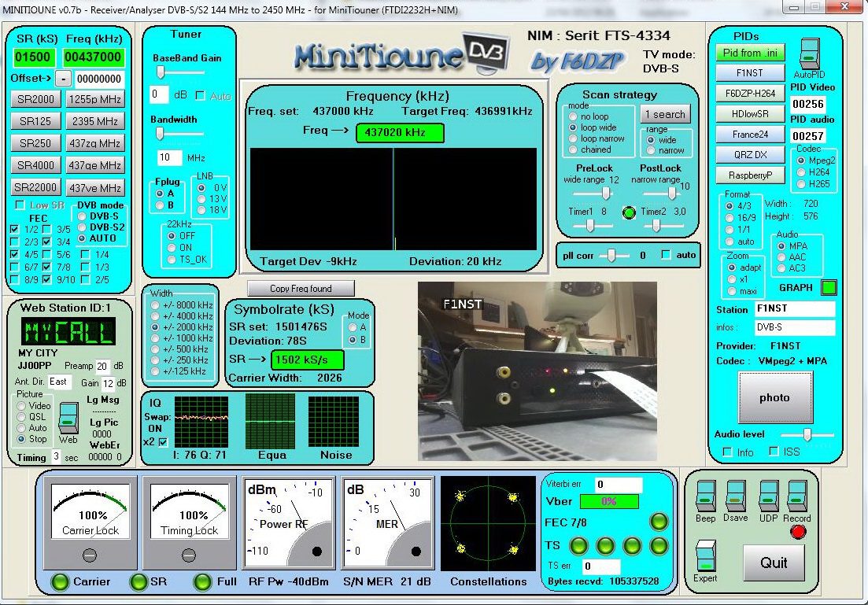Click the SR2000 preset button

(36, 99)
